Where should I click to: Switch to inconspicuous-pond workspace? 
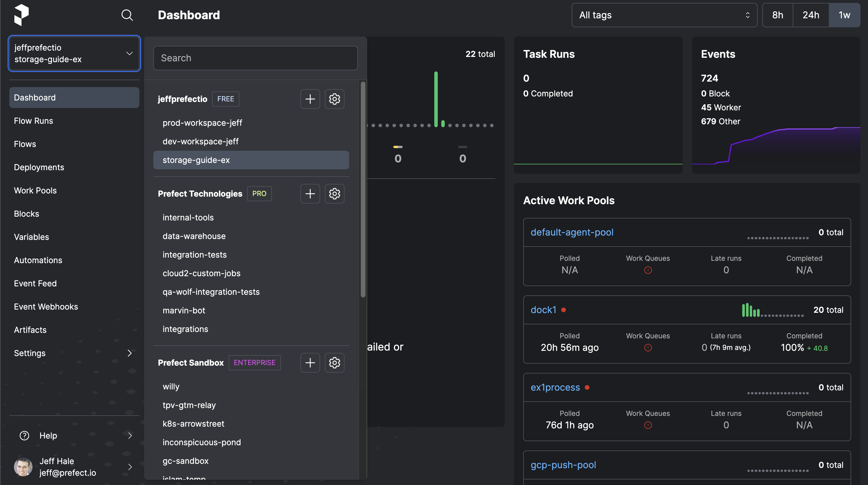(x=251, y=442)
